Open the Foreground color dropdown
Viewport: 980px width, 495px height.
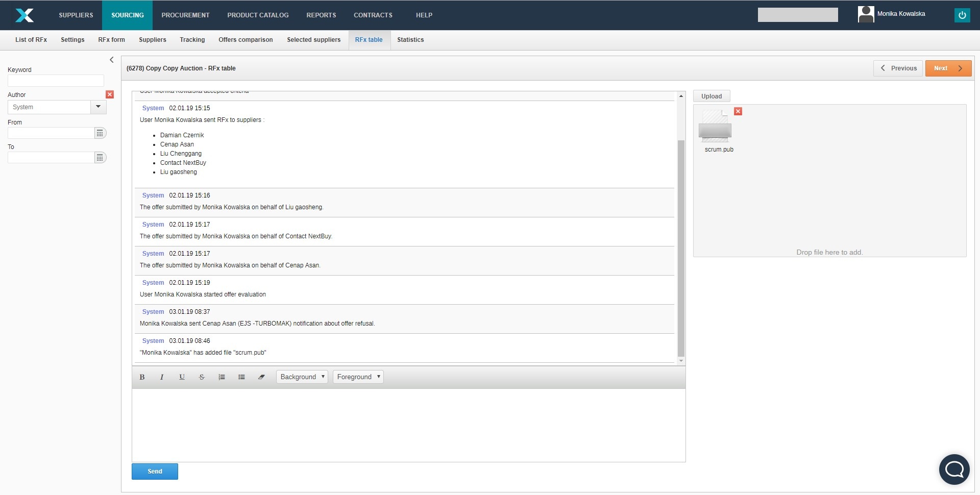358,377
